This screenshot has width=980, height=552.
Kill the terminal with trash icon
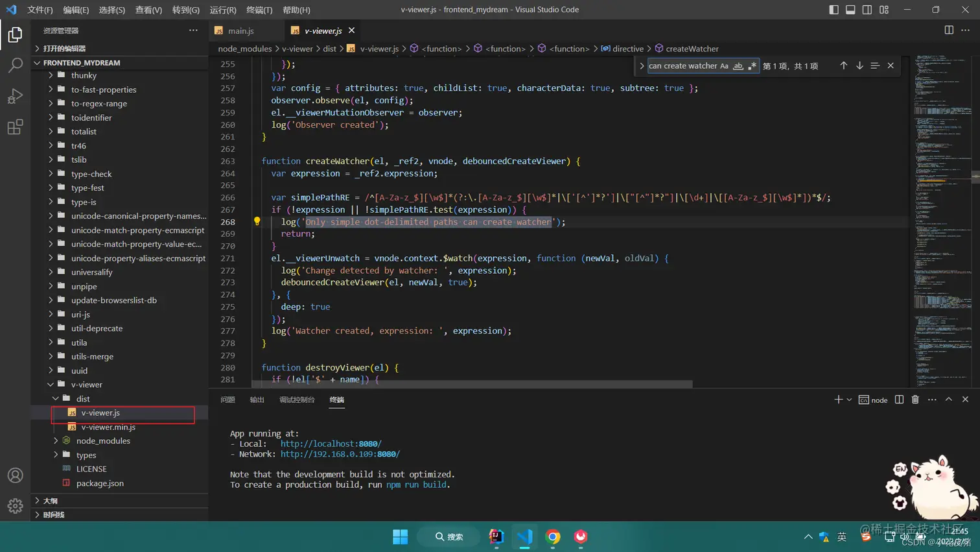point(915,400)
